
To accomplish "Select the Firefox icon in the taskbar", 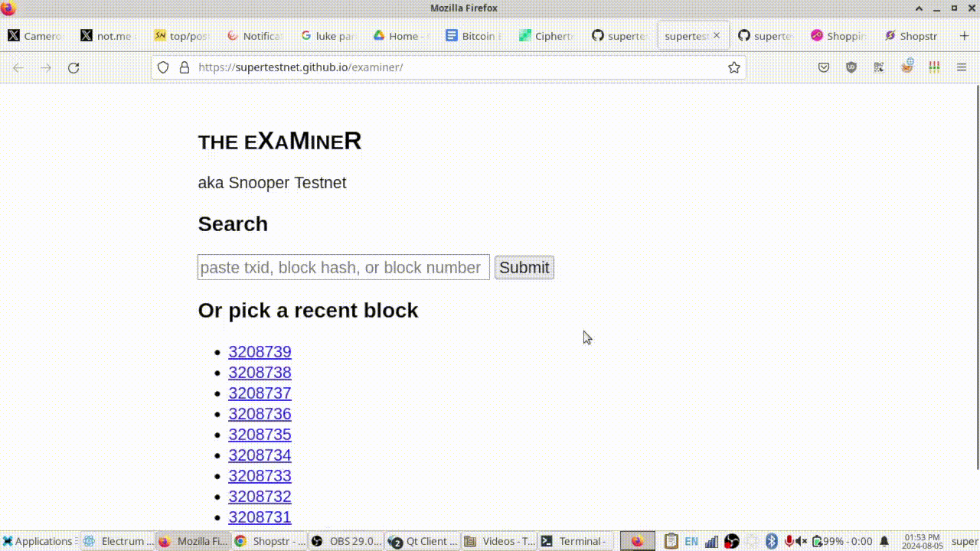I will tap(192, 541).
